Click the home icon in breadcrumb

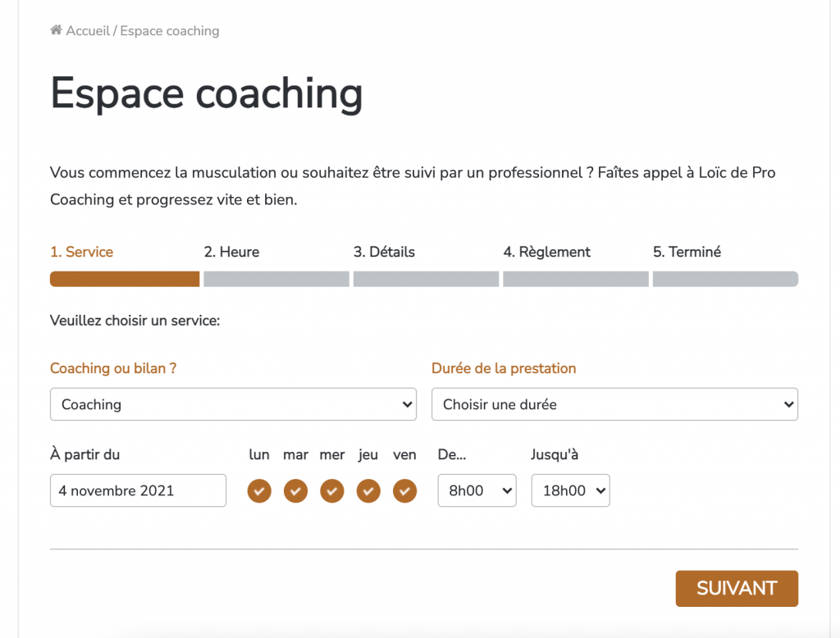point(56,31)
